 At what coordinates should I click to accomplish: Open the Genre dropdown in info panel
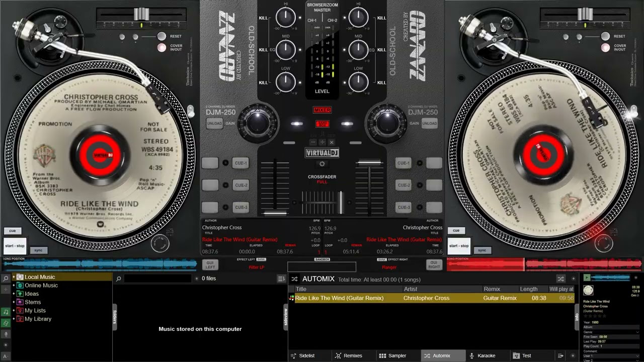637,332
